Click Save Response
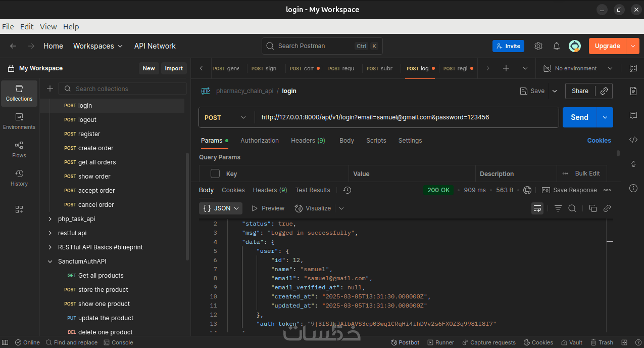Screen dimensions: 644x348 pos(569,190)
